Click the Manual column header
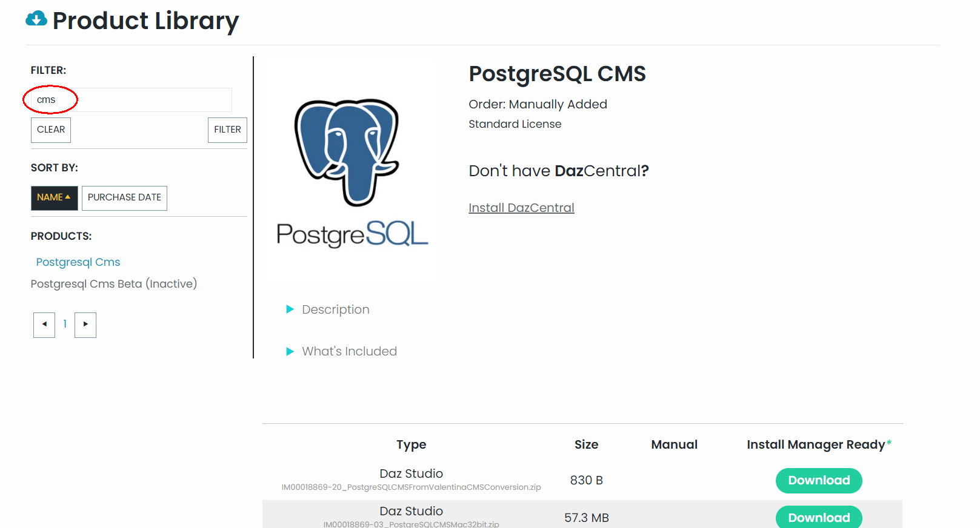 point(674,444)
